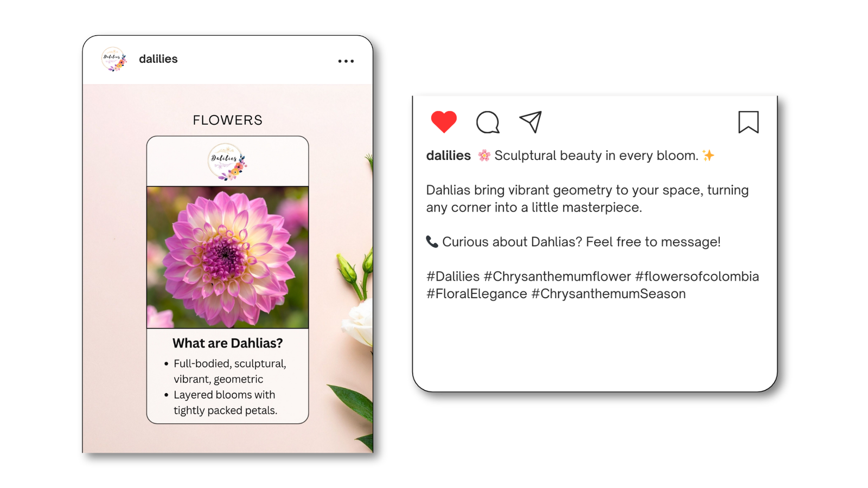Open the comment speech bubble icon
Screen dimensions: 868x488
(x=488, y=122)
